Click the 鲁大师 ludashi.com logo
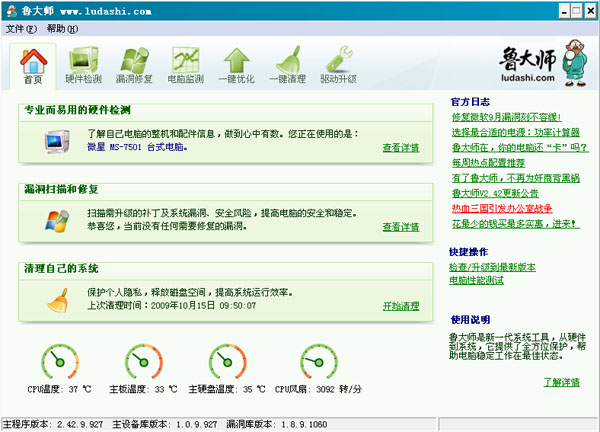The width and height of the screenshot is (600, 432). click(x=528, y=65)
